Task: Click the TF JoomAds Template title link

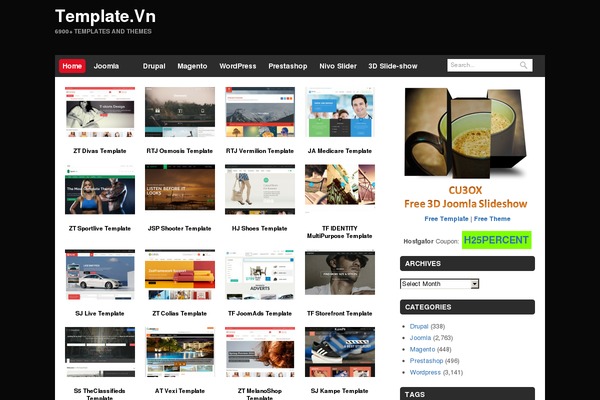Action: [x=260, y=313]
